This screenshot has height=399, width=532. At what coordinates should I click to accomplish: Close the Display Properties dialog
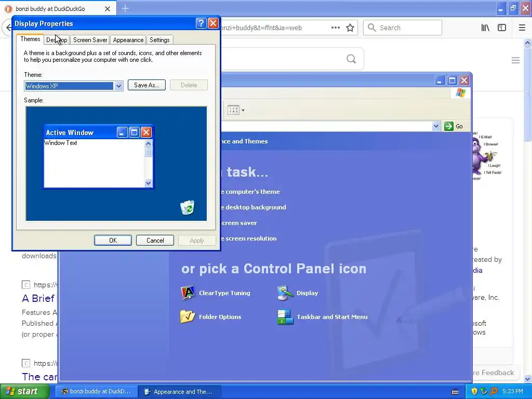[213, 23]
